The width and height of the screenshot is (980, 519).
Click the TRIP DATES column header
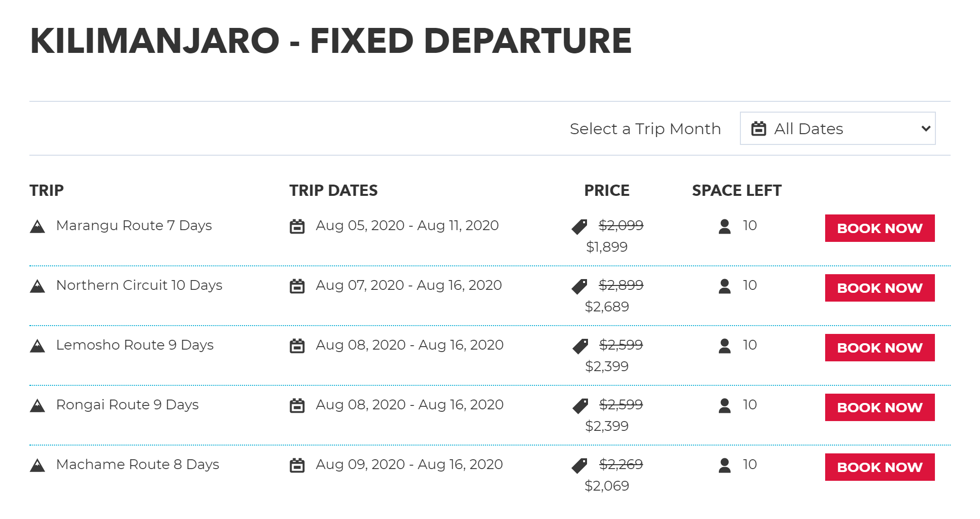click(333, 190)
